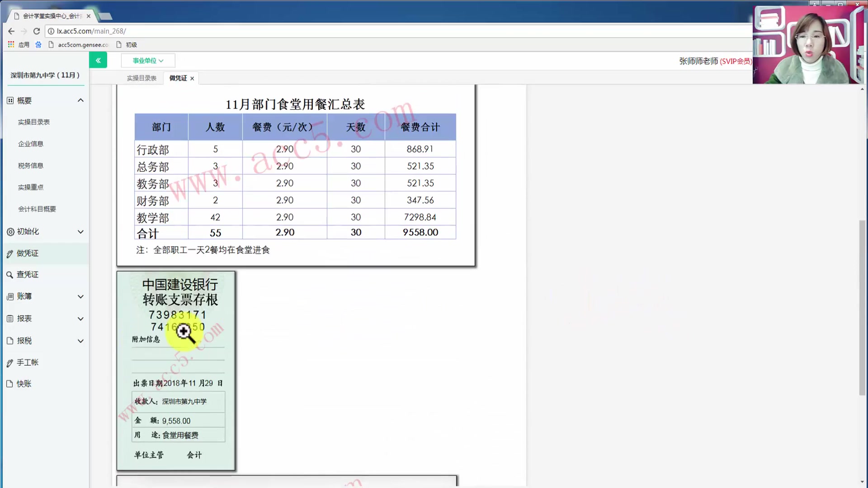The image size is (868, 488).
Task: Select the 做凭证 pen icon in sidebar
Action: click(10, 253)
